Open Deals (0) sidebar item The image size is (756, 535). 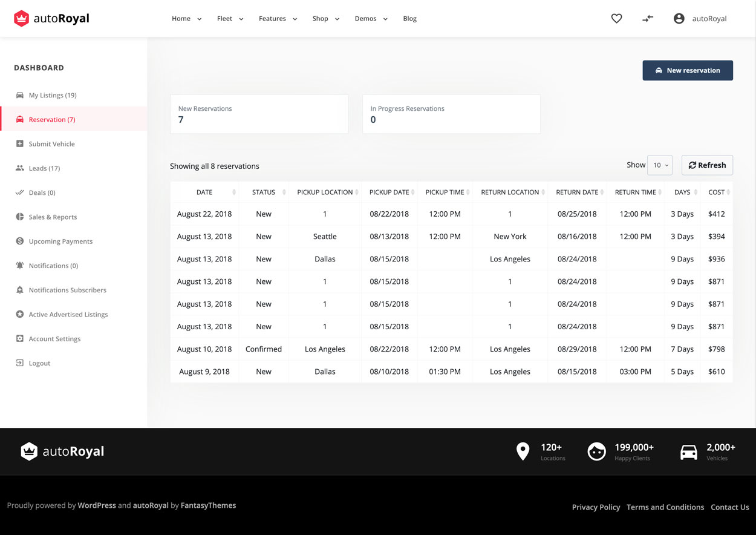(42, 192)
